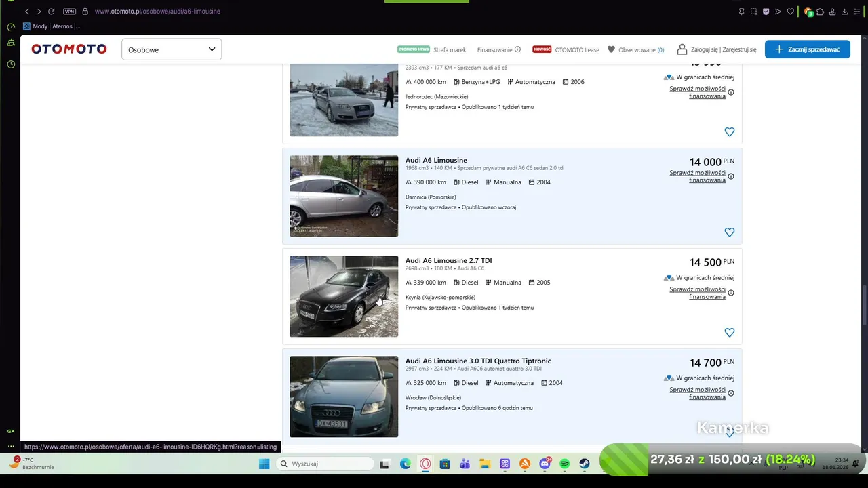
Task: Toggle the browser VPN badge
Action: 69,12
